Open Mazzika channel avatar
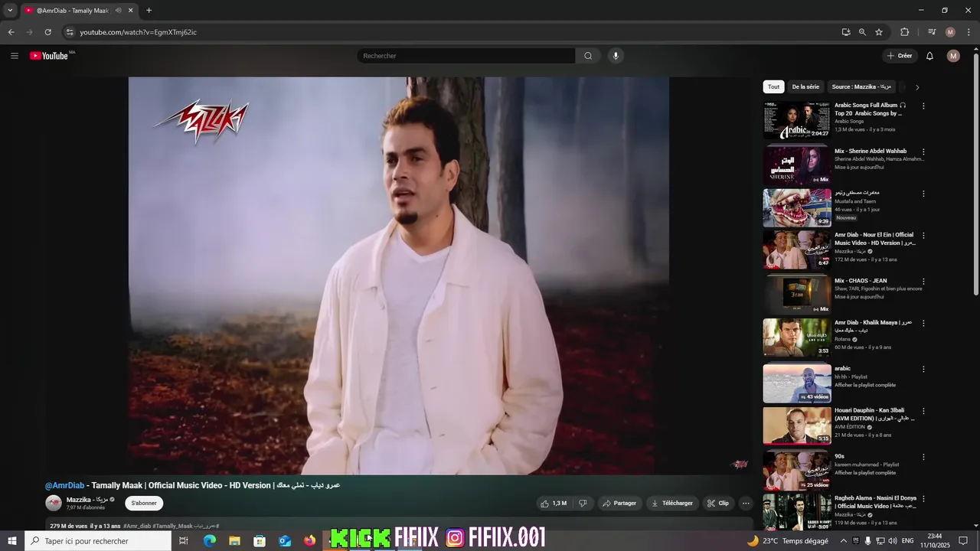 (x=54, y=503)
